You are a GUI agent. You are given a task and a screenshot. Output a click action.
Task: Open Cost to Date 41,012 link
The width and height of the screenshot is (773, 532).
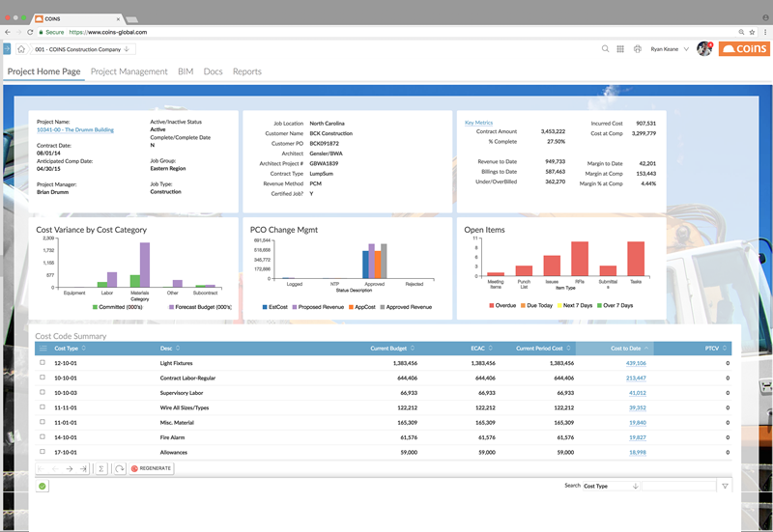point(638,393)
